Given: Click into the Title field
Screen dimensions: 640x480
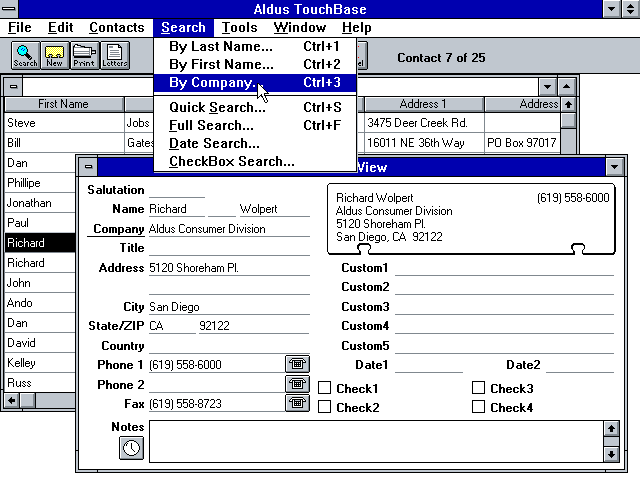Looking at the screenshot, I should [229, 248].
